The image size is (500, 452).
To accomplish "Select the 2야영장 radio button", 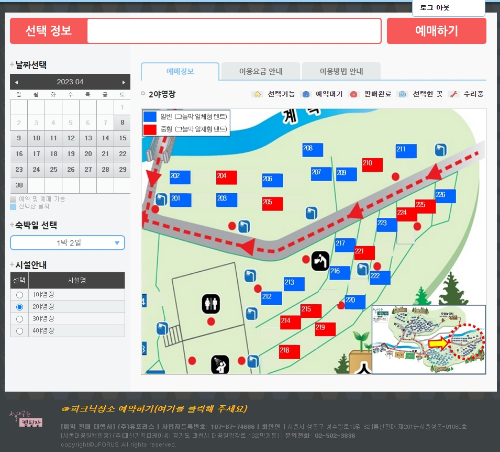I will [x=19, y=307].
